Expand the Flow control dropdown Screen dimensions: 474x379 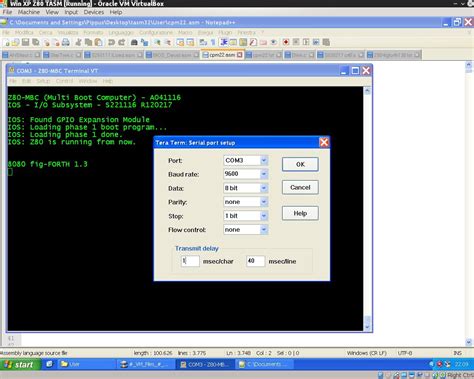click(x=264, y=230)
